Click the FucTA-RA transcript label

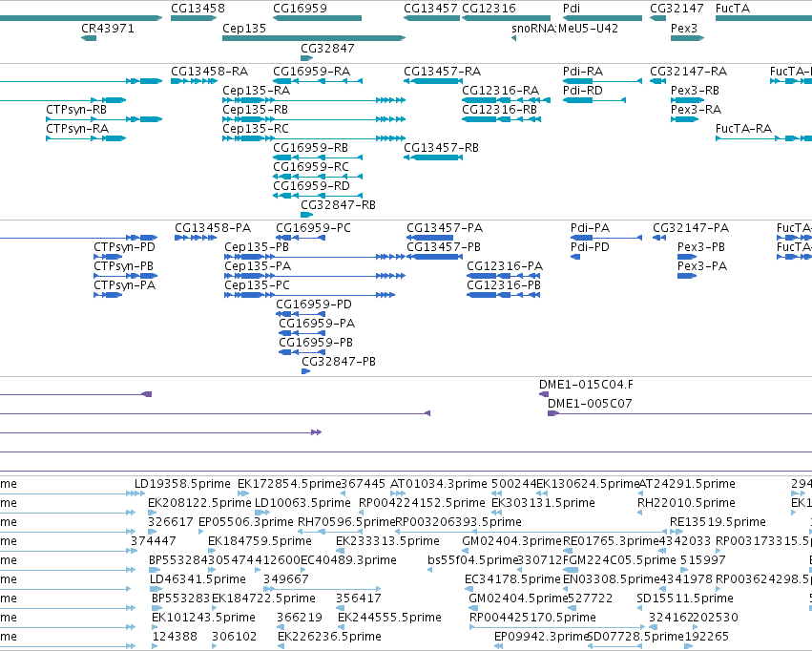(x=743, y=129)
